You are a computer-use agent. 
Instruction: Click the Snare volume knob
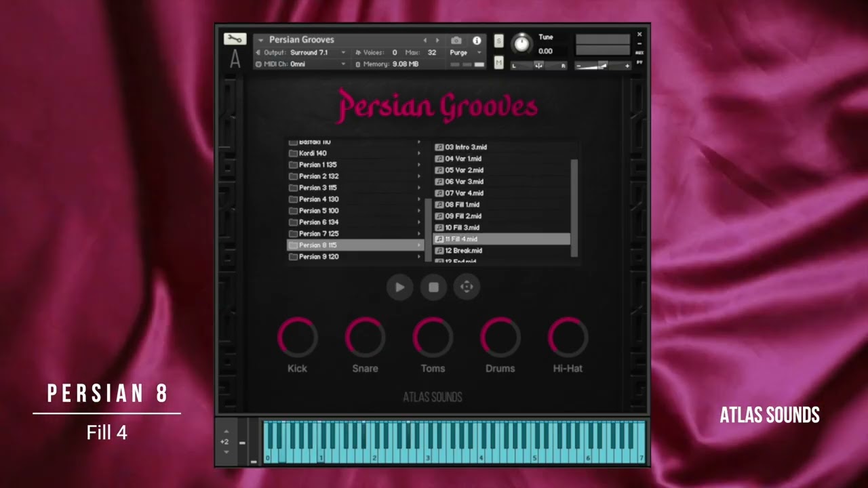[x=365, y=337]
